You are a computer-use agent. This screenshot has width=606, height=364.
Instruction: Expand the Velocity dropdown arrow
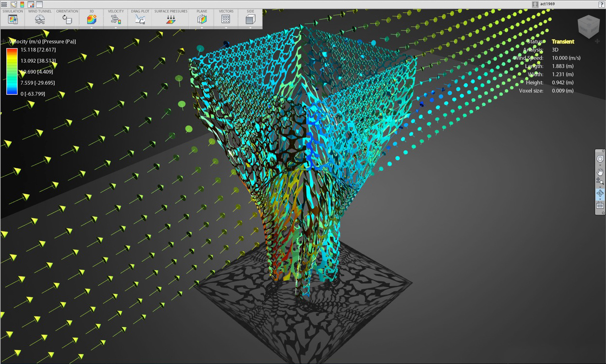point(116,27)
